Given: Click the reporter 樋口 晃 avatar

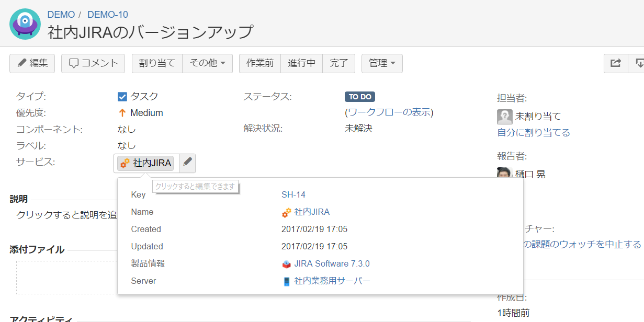Looking at the screenshot, I should [x=504, y=174].
